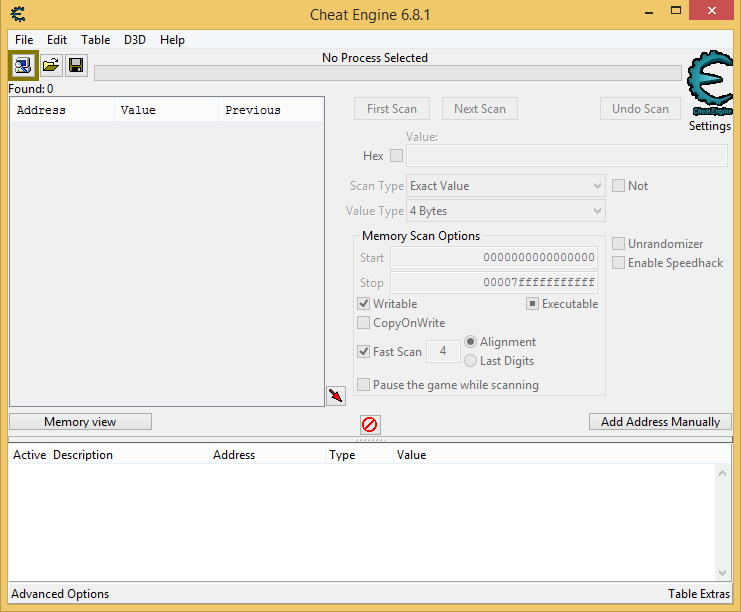Screen dimensions: 741x612
Task: Open the process selector computer icon
Action: [x=23, y=65]
